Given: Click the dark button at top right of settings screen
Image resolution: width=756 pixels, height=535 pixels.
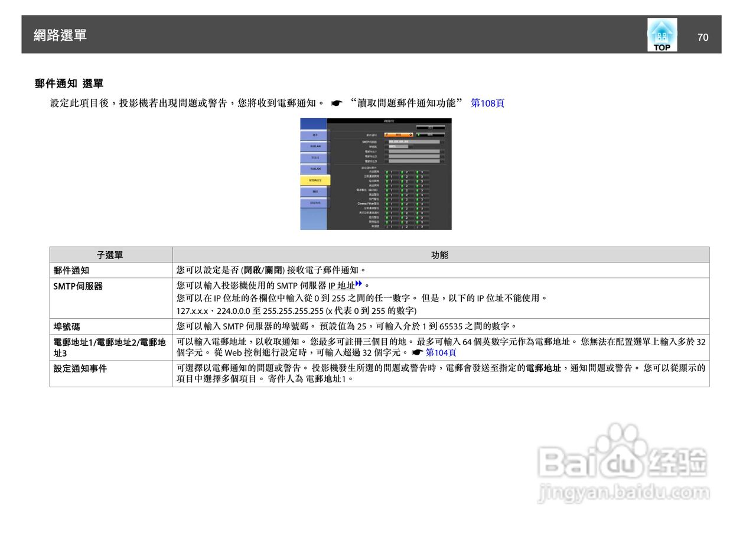Looking at the screenshot, I should (432, 128).
